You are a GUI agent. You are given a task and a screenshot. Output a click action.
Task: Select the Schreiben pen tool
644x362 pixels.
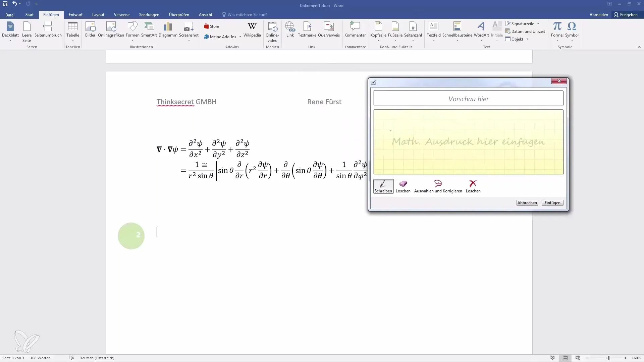click(383, 186)
